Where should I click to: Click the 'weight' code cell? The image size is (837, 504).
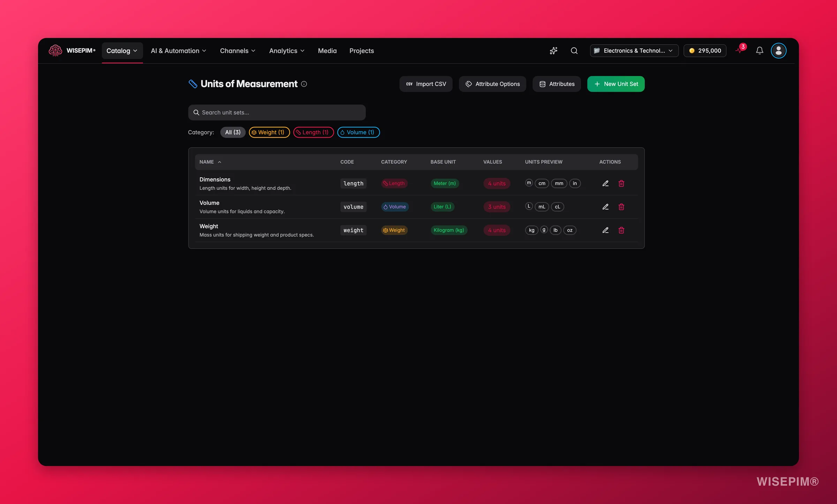tap(353, 230)
